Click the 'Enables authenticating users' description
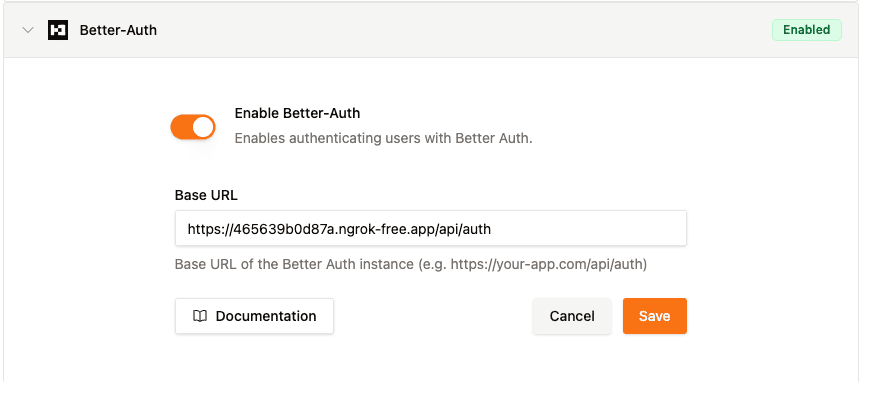The image size is (873, 412). 384,138
